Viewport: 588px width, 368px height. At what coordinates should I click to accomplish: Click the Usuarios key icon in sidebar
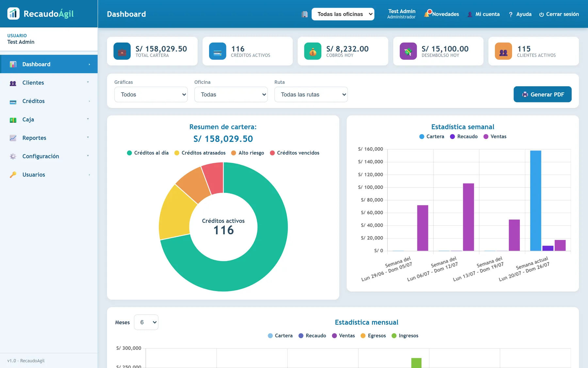(x=13, y=175)
